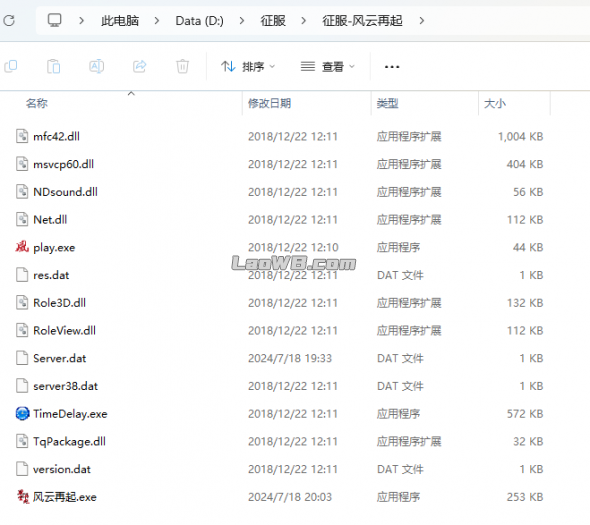Click the copy icon in toolbar
Screen dimensions: 590x525
coord(11,66)
